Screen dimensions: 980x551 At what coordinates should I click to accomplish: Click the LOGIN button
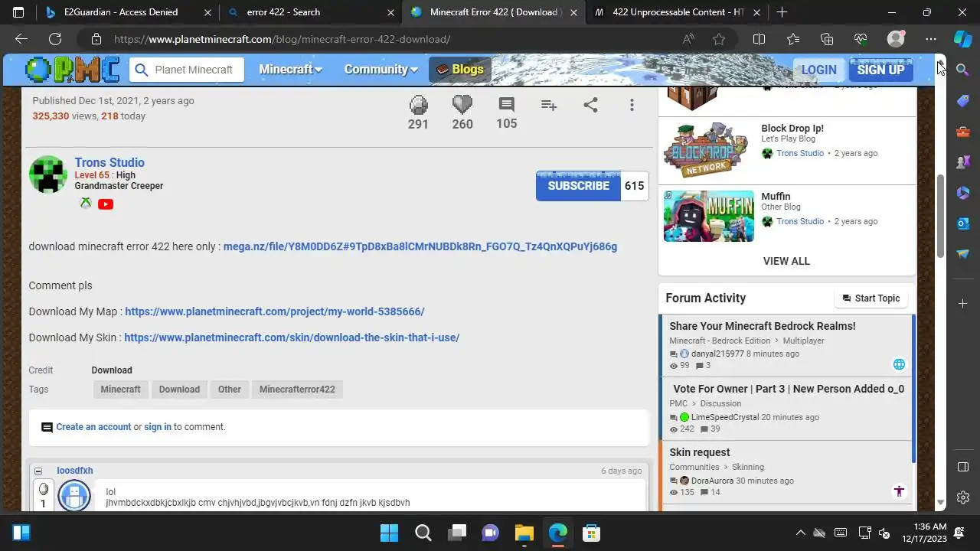pos(818,70)
